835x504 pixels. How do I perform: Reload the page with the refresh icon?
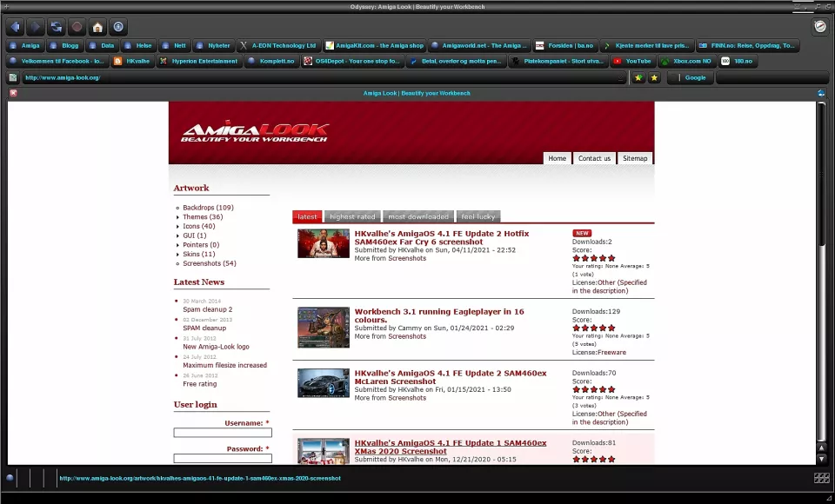(56, 27)
